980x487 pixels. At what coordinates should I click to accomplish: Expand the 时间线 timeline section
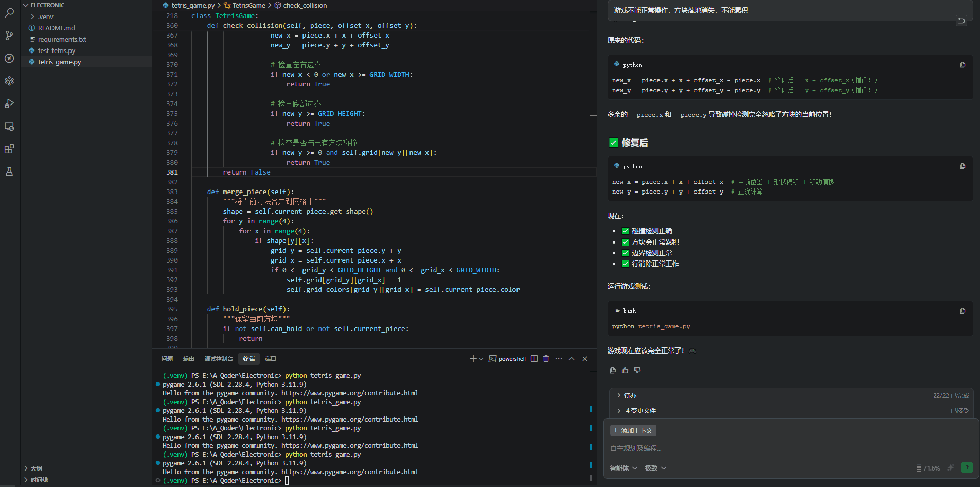click(86, 480)
